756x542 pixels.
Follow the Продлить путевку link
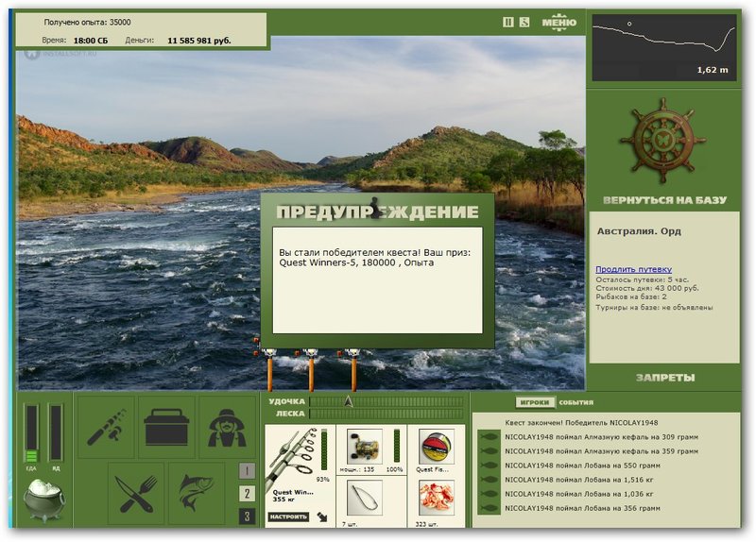tap(633, 269)
